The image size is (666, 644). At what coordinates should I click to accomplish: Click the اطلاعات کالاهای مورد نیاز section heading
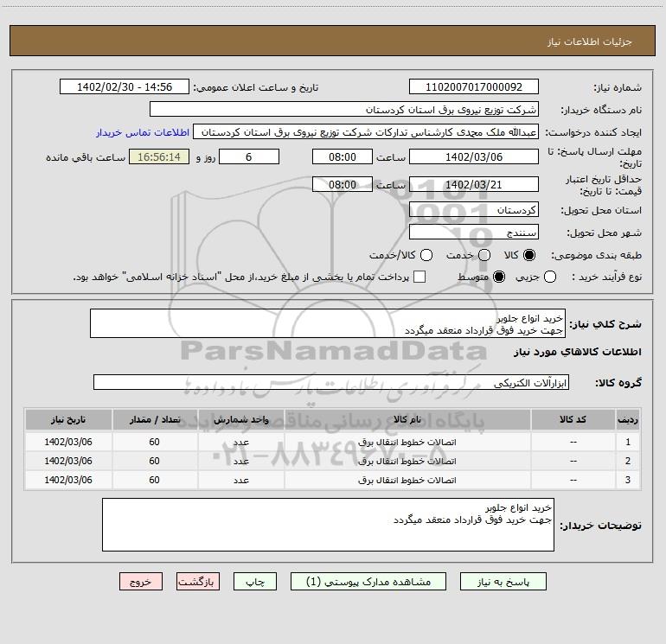[x=577, y=352]
